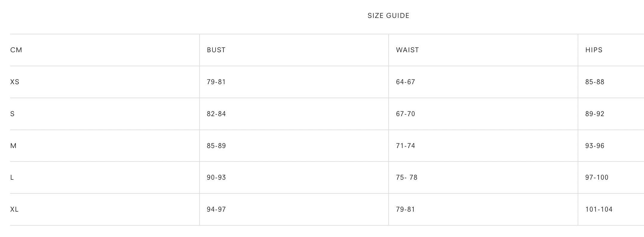Click the L bust value 90-93
The height and width of the screenshot is (237, 644).
[216, 178]
